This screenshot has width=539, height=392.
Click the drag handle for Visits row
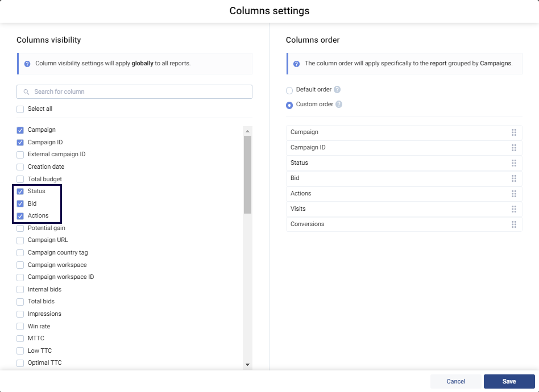click(513, 209)
